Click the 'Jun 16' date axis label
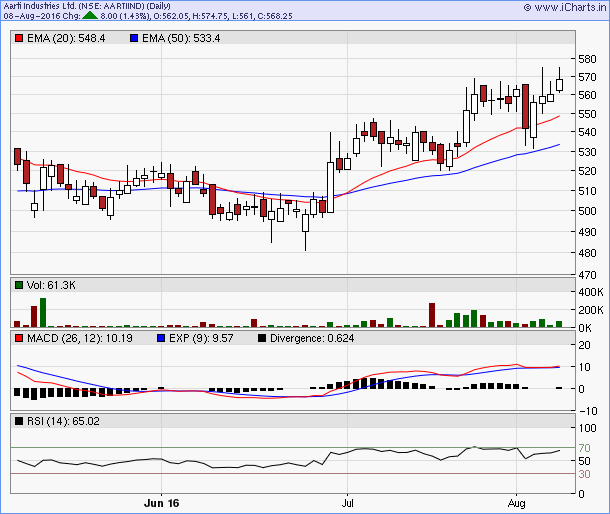This screenshot has width=610, height=514. [x=161, y=503]
